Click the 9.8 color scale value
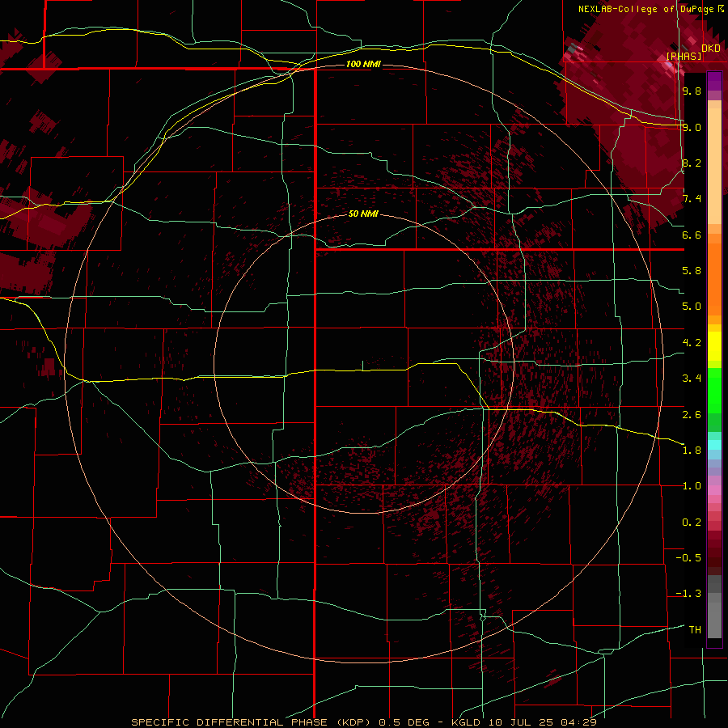728x728 pixels. (x=692, y=91)
